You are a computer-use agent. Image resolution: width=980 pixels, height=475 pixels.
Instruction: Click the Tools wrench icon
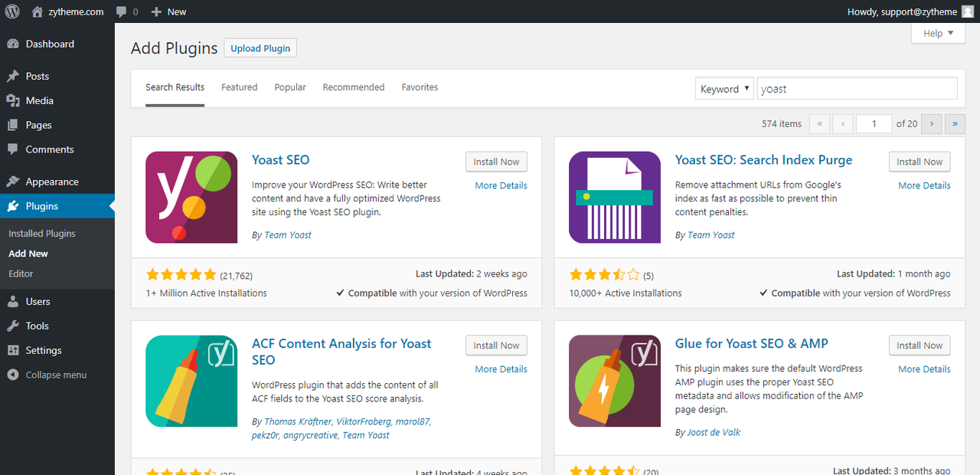(x=12, y=326)
